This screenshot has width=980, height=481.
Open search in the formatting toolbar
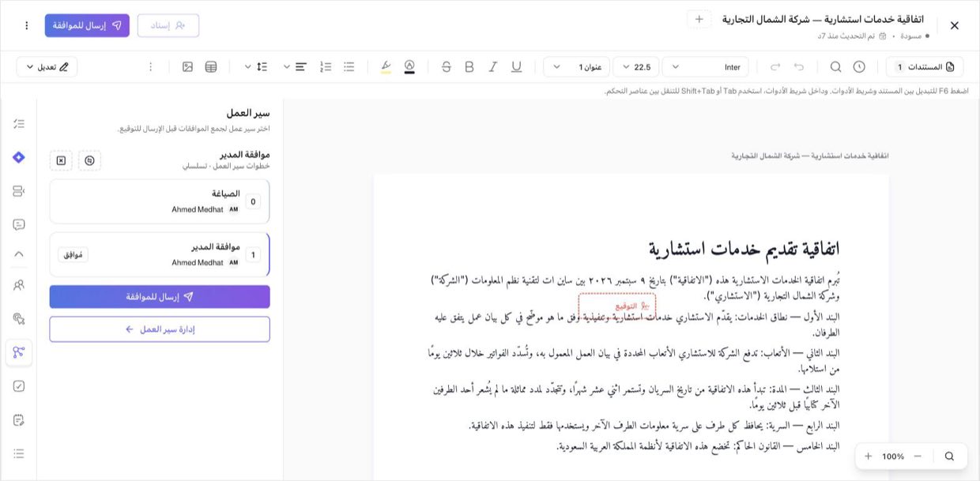[x=835, y=67]
